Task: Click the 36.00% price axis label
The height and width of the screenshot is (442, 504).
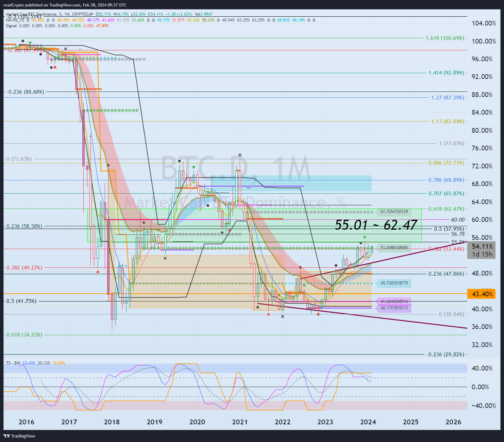Action: 482,327
